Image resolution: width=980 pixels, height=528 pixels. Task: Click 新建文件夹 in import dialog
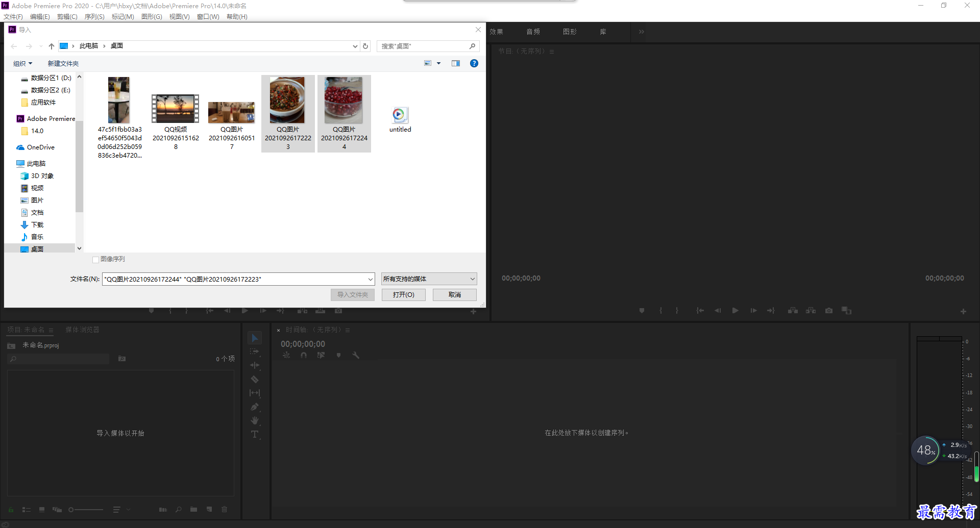(x=63, y=63)
